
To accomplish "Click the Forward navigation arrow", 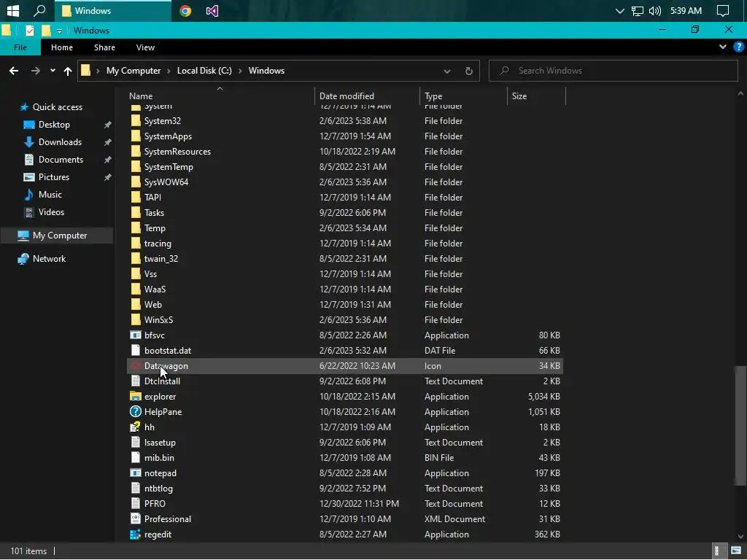I will pyautogui.click(x=36, y=71).
